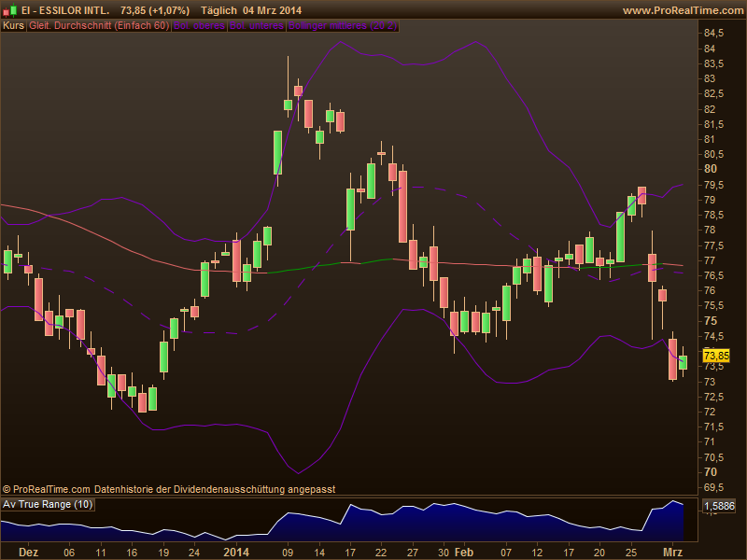The height and width of the screenshot is (560, 747).
Task: Click the 2014 year marker on time axis
Action: 238,552
